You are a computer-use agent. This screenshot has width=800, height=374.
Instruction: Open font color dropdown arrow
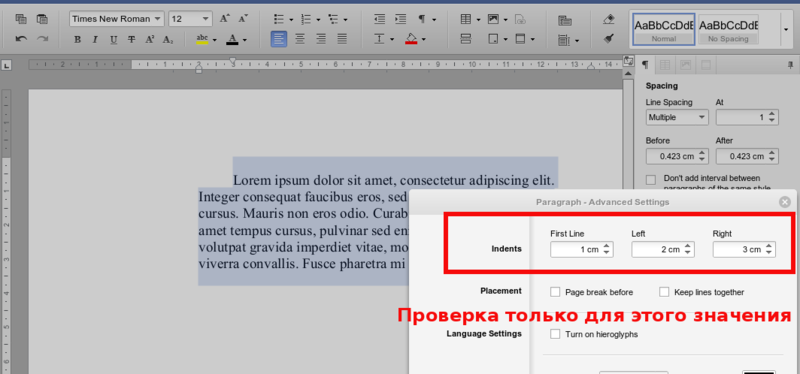point(245,40)
